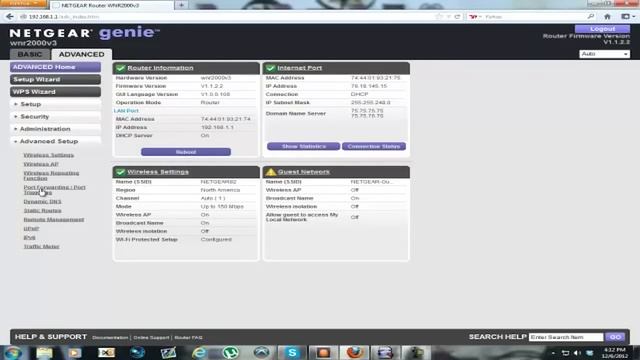This screenshot has height=360, width=640.
Task: Expand the Security menu section
Action: [x=56, y=117]
